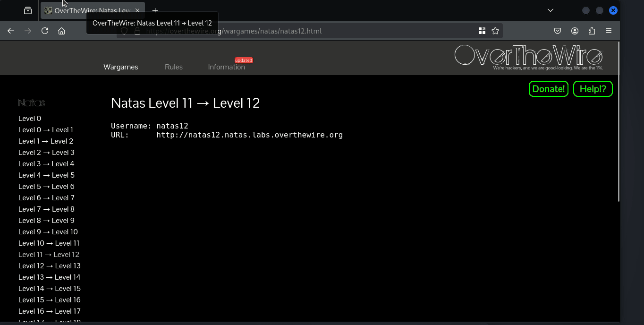Focus the address bar URL field

(x=309, y=31)
